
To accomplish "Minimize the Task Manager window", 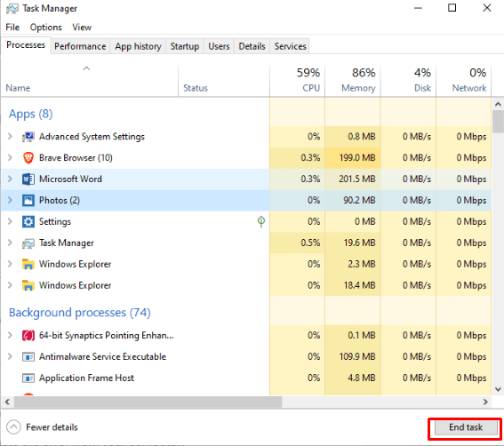I will click(418, 8).
